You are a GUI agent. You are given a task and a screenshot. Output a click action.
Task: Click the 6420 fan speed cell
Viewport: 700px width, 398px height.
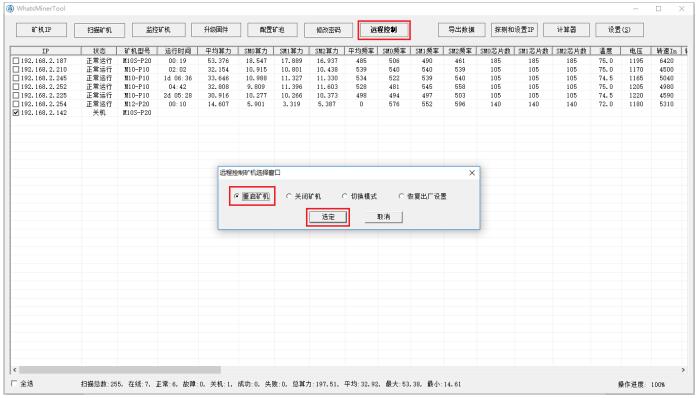coord(667,61)
